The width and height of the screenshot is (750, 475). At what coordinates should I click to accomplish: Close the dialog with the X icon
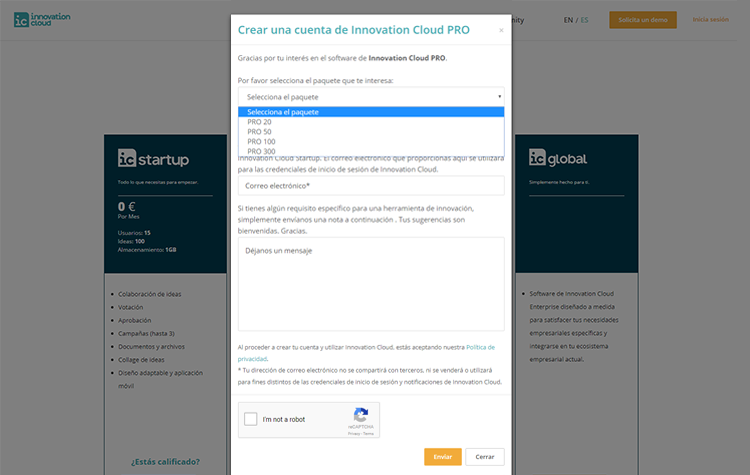[501, 30]
